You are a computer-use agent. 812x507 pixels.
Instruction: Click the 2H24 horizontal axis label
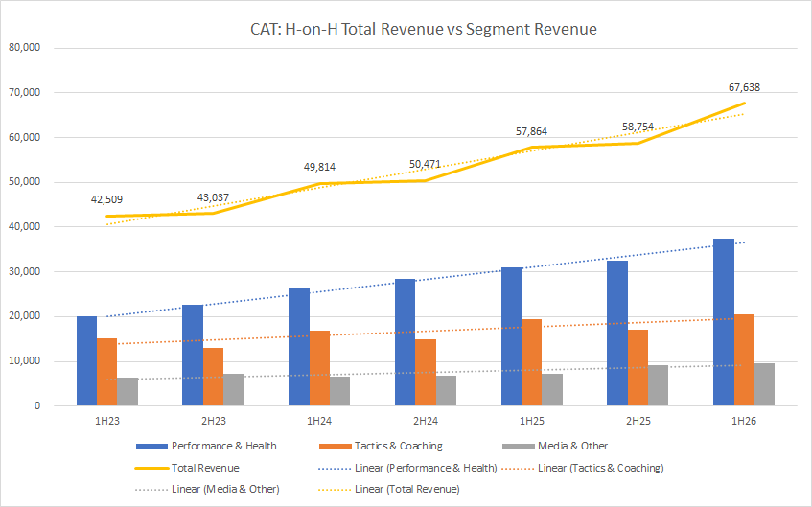pyautogui.click(x=426, y=420)
